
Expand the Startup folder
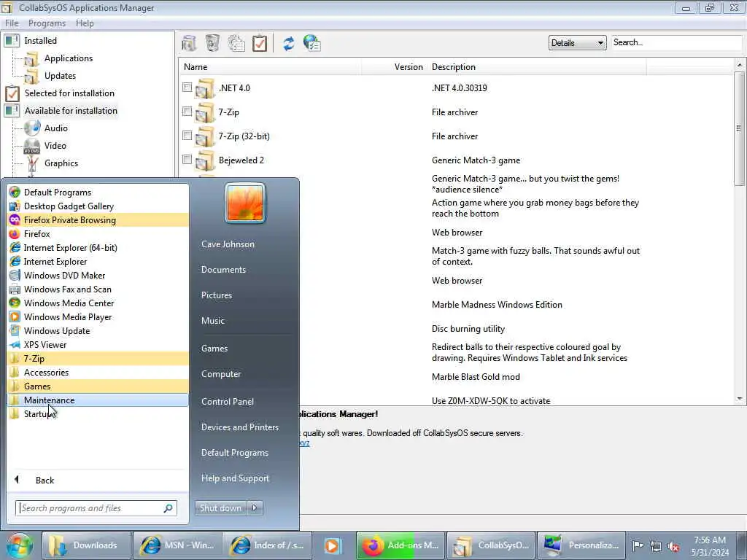pos(98,414)
